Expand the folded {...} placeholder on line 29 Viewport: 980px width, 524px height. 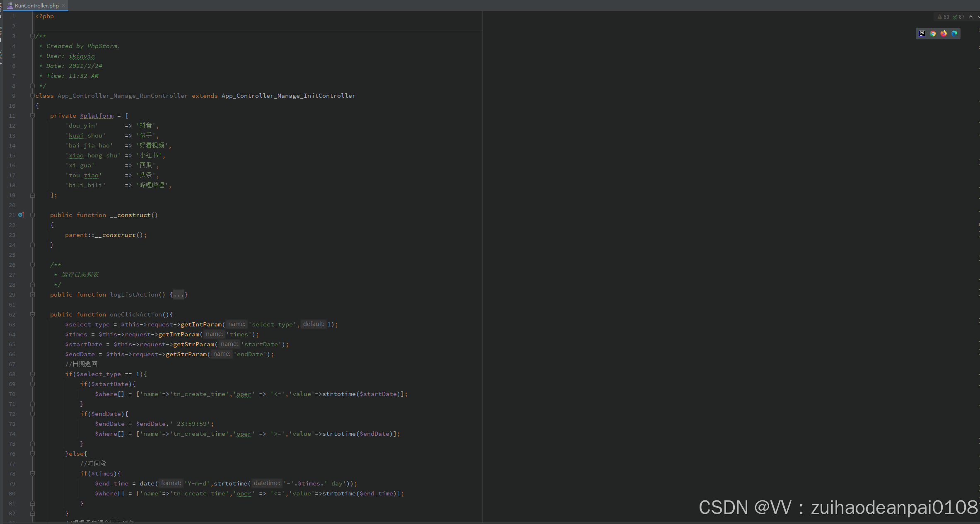click(x=179, y=295)
